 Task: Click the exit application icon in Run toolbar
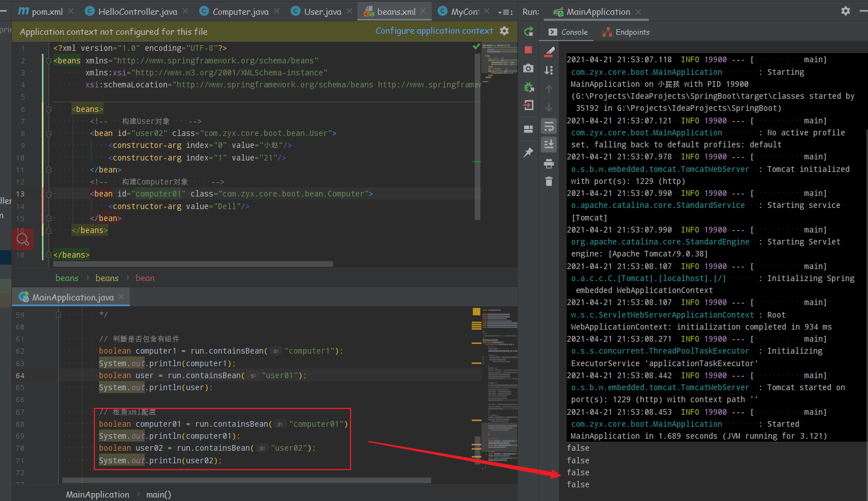(528, 105)
